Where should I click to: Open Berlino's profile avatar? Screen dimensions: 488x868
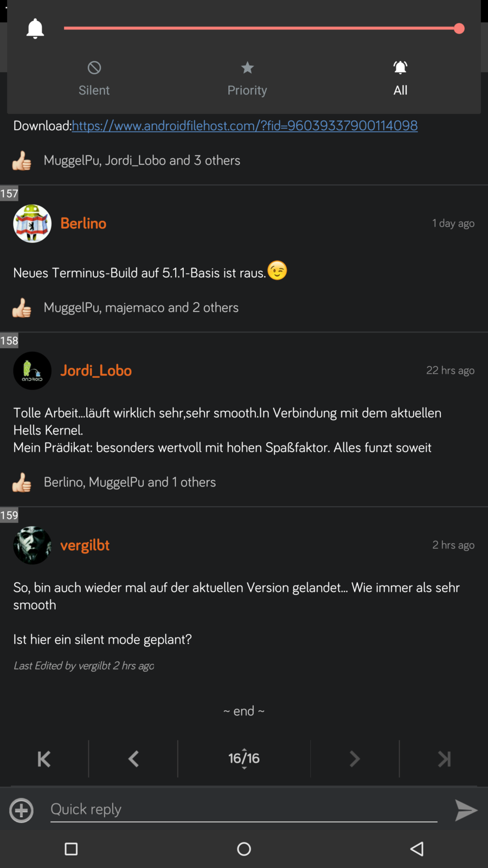32,224
